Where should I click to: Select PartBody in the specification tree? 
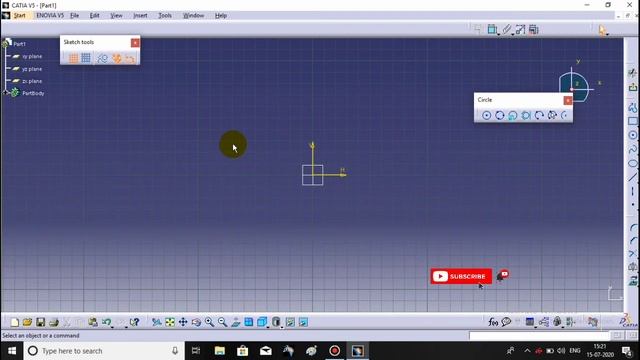pyautogui.click(x=33, y=93)
